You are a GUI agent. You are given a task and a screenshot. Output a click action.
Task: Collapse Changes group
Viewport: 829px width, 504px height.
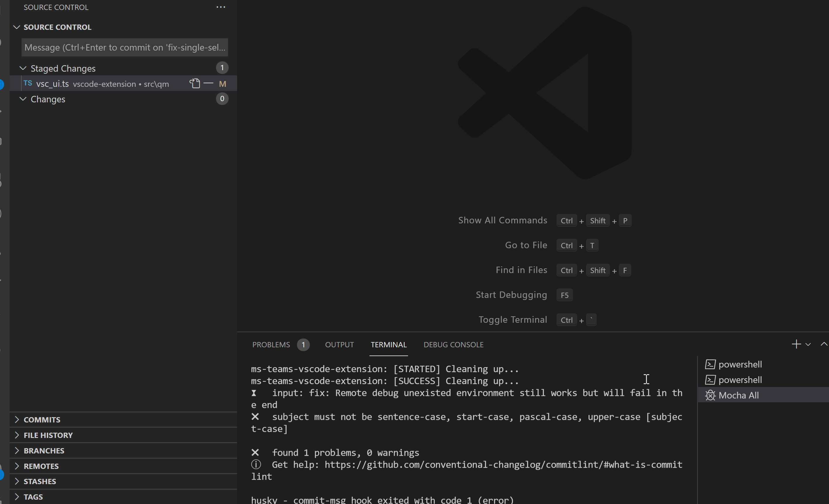point(23,99)
